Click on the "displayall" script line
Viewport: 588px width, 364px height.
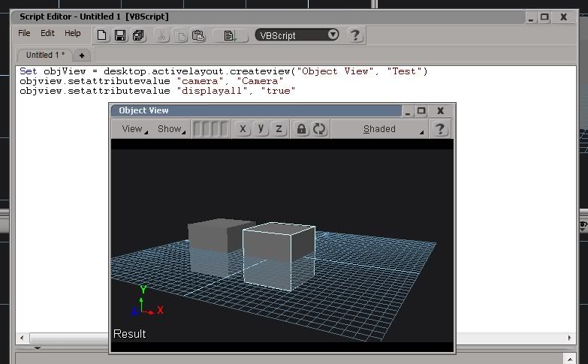tap(158, 91)
